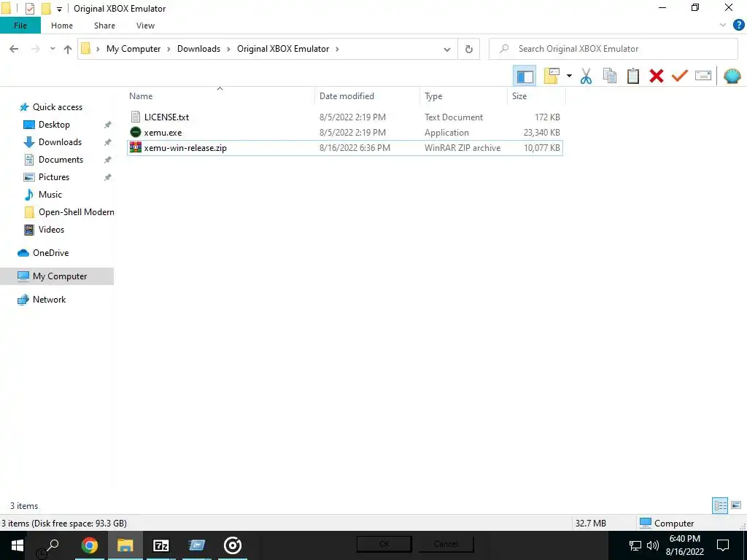Screen dimensions: 747x560
Task: Switch to details view layout button
Action: (720, 506)
